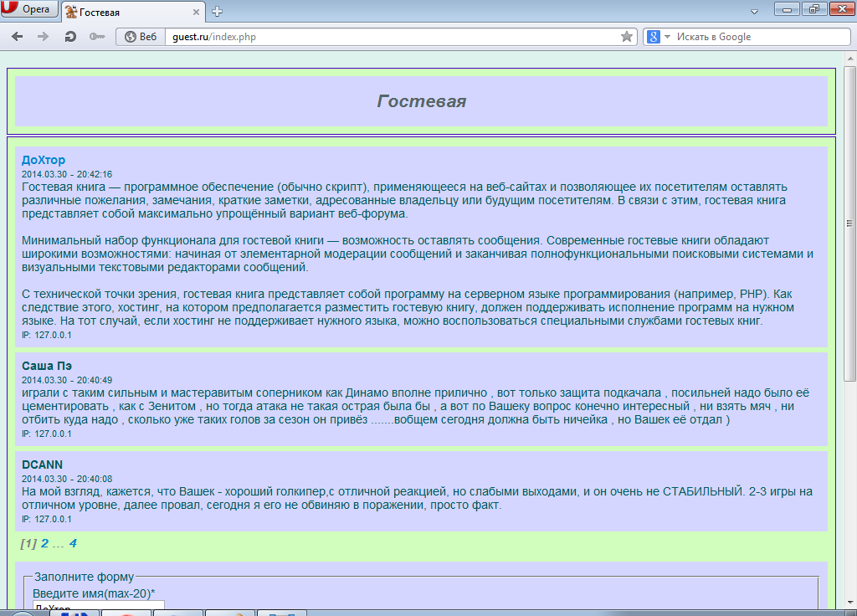Click the Саша Пэ author name
857x616 pixels.
point(47,366)
